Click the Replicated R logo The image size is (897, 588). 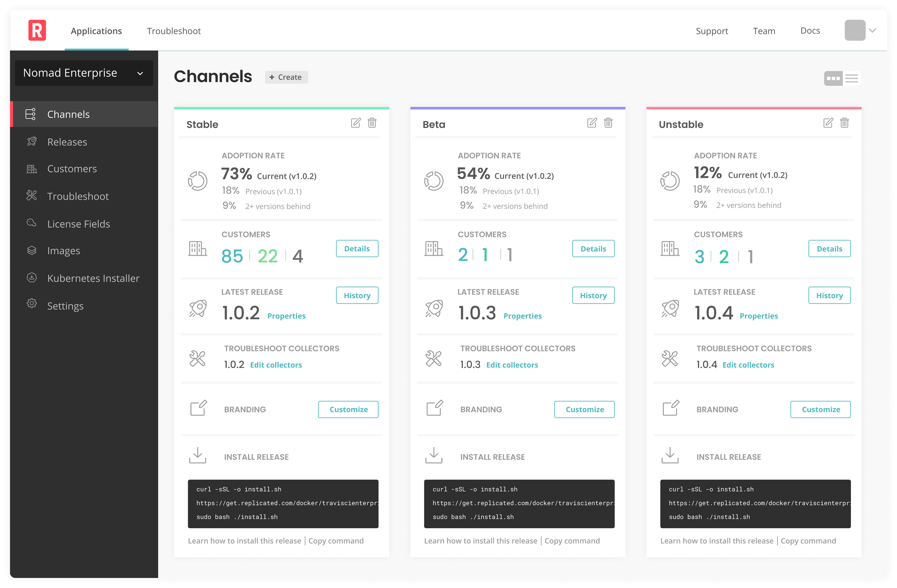tap(37, 30)
